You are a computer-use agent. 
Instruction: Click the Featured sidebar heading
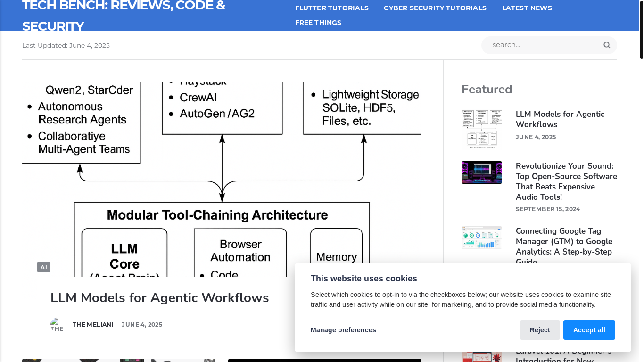pos(487,89)
